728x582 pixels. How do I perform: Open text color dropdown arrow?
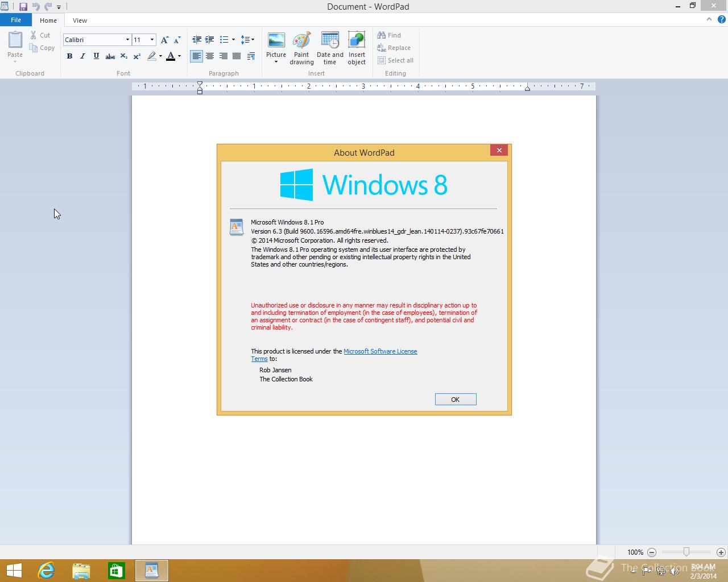click(x=179, y=56)
